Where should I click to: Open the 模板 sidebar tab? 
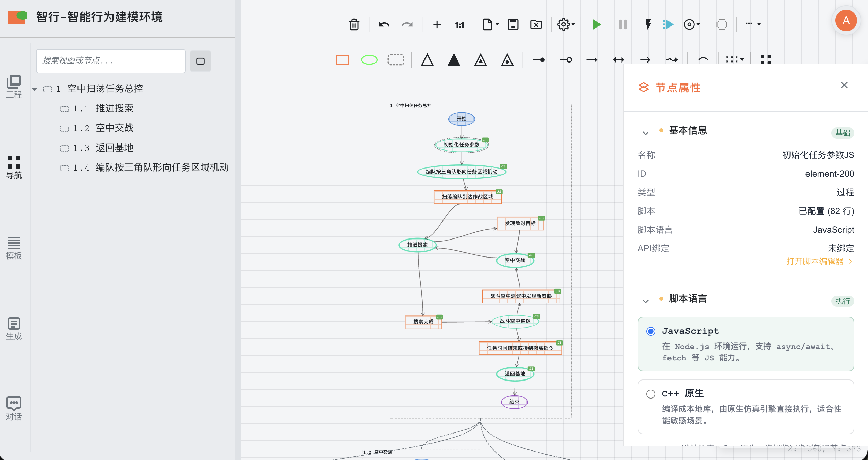click(14, 248)
